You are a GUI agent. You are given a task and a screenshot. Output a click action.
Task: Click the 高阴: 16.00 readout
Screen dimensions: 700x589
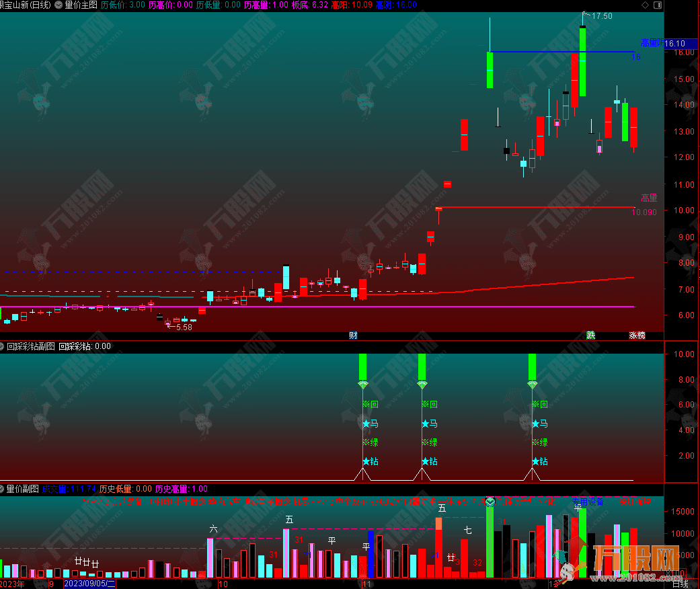tap(396, 5)
